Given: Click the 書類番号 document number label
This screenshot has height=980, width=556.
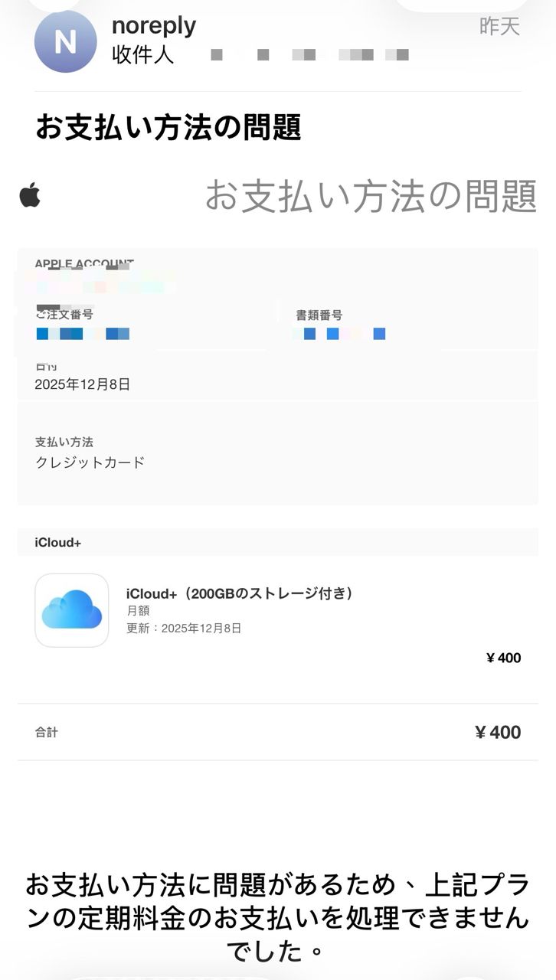Looking at the screenshot, I should pyautogui.click(x=319, y=315).
